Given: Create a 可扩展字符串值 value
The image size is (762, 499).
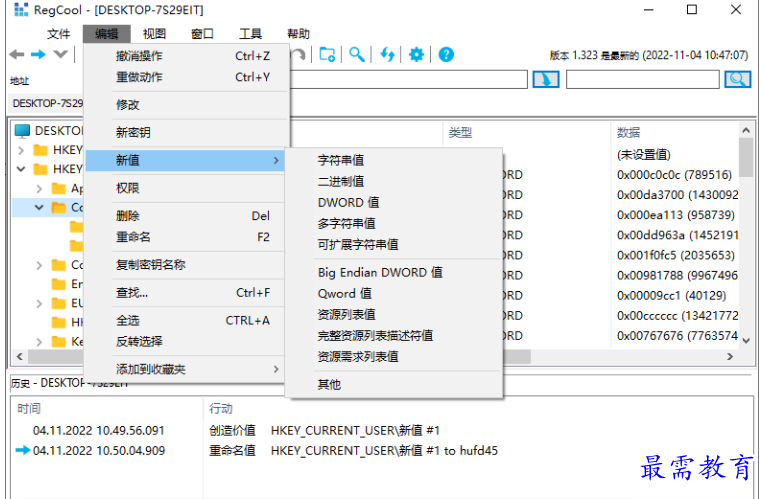Looking at the screenshot, I should 394,244.
